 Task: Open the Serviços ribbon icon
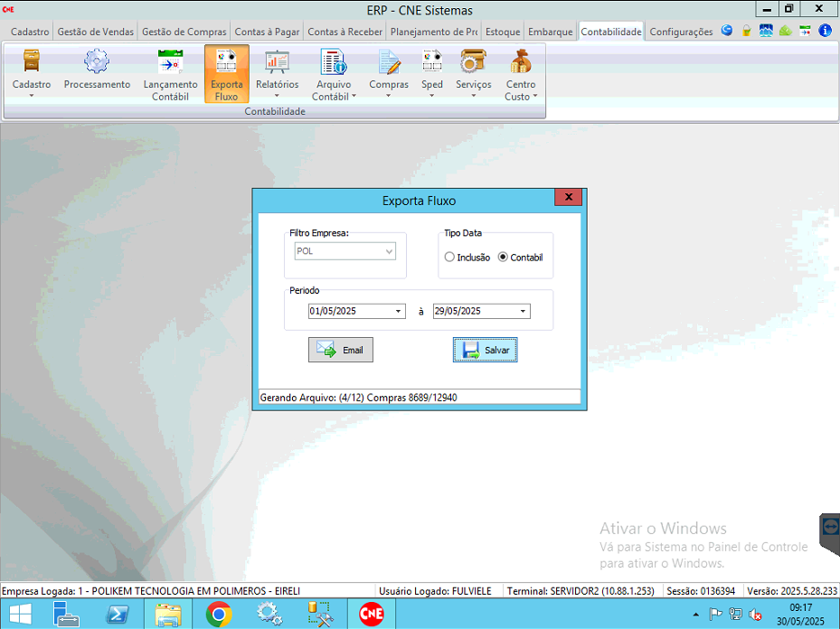473,63
